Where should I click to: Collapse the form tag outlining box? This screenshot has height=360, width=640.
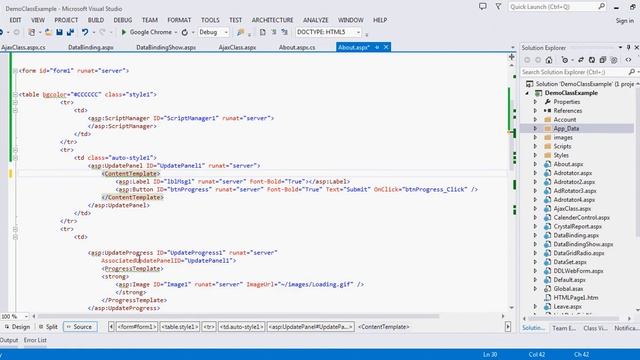coord(15,71)
